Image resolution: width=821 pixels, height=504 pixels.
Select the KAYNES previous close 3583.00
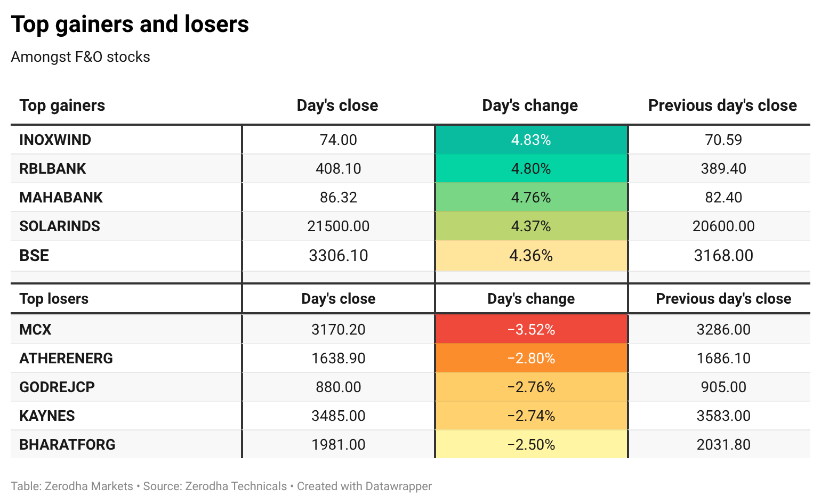[723, 416]
